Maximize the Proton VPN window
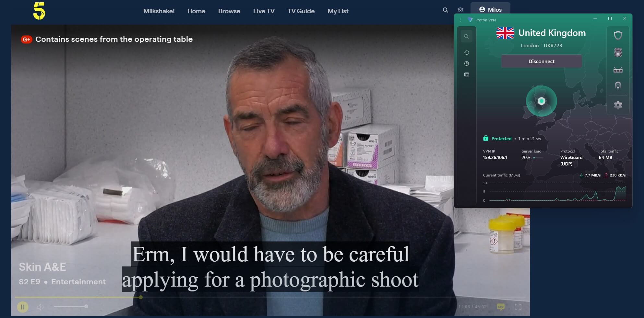The width and height of the screenshot is (644, 318). [610, 18]
